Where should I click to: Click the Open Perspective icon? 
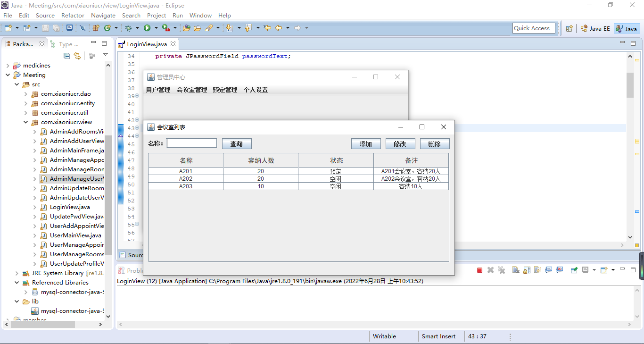(x=570, y=28)
